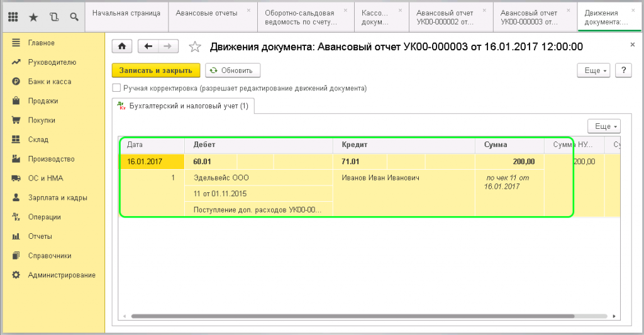Expand table Еще dropdown menu
This screenshot has width=644, height=335.
click(603, 126)
